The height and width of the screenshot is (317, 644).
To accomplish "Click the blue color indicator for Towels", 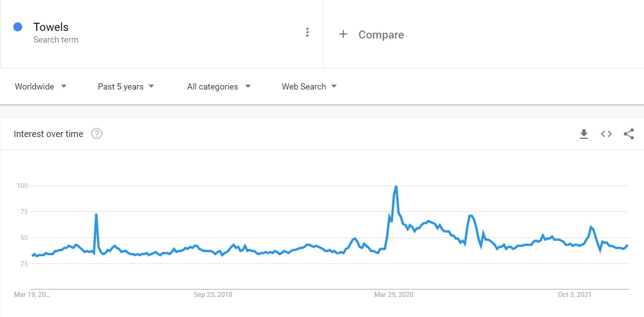I will [17, 27].
